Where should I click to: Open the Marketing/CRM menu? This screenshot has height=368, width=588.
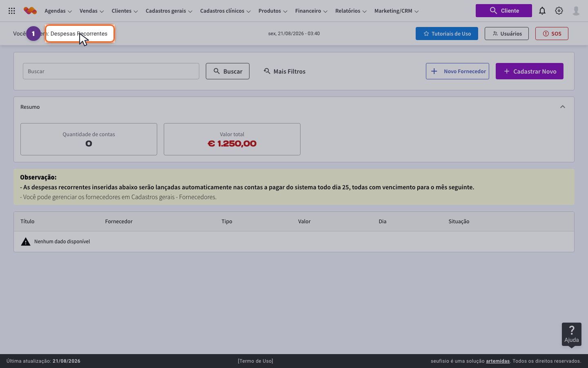pos(396,11)
